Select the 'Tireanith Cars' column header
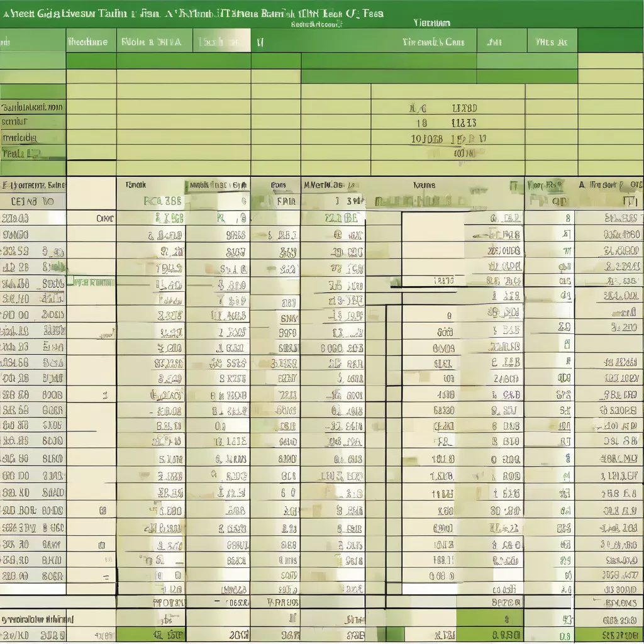 (x=434, y=42)
